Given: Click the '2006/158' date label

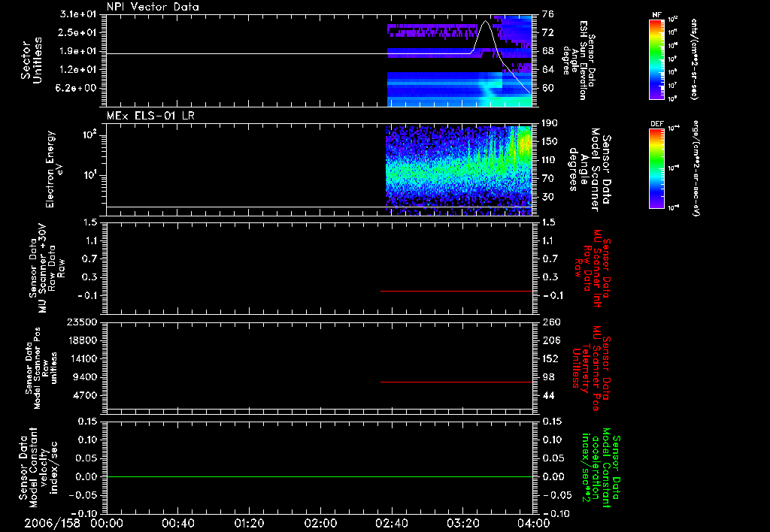Looking at the screenshot, I should point(52,523).
